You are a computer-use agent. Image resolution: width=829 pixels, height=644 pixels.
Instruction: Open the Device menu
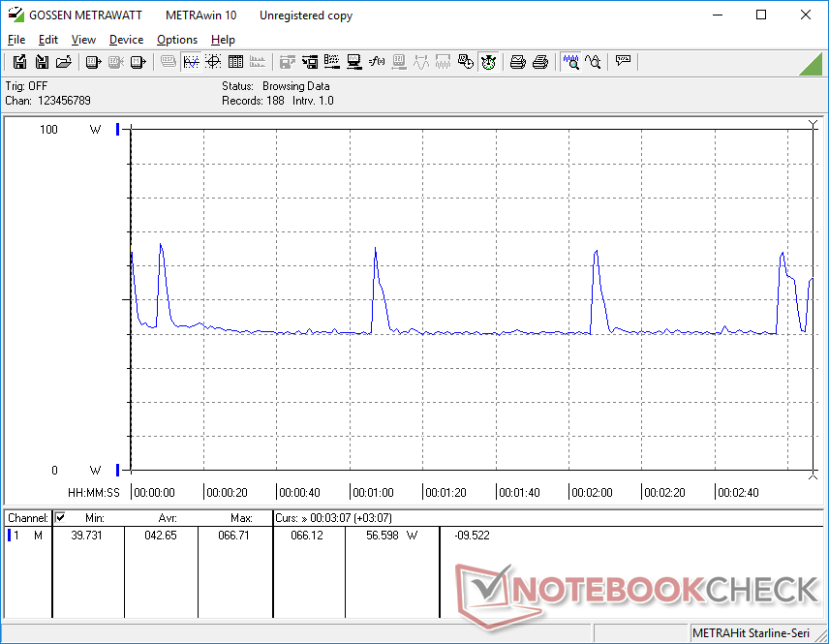pos(126,40)
